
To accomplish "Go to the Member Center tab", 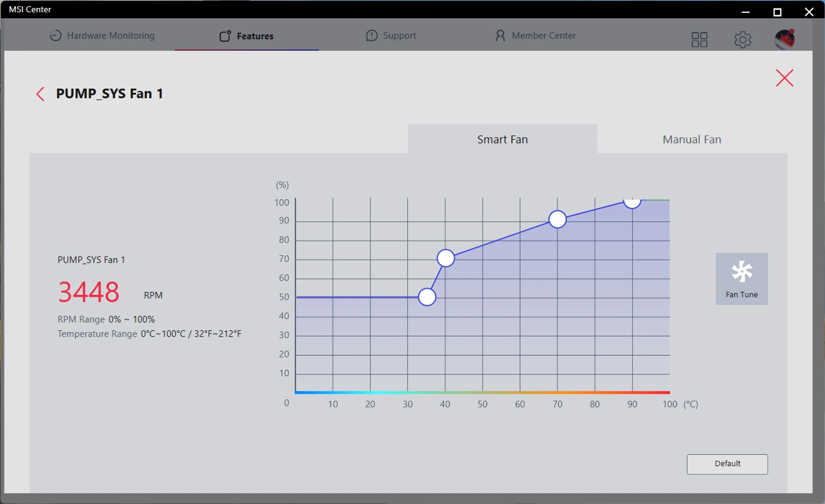I will [535, 36].
